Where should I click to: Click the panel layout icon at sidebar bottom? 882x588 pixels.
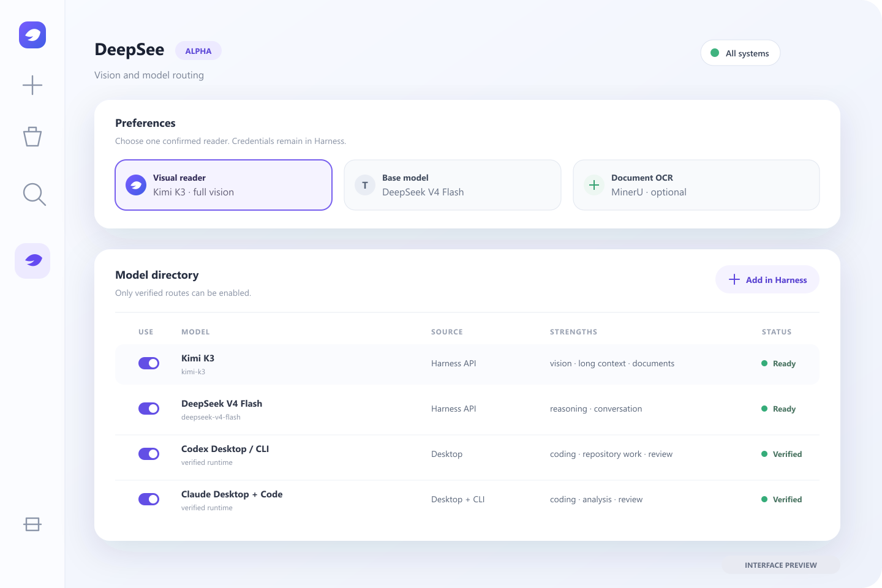click(x=32, y=524)
